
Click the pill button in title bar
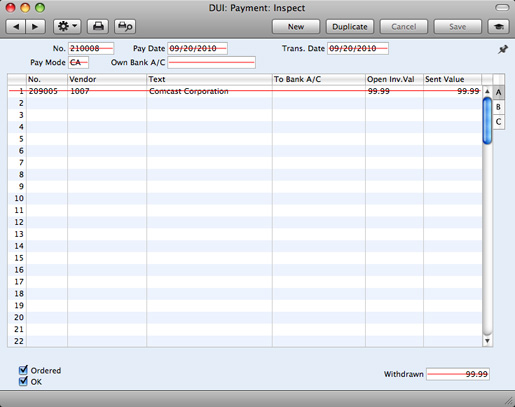502,8
